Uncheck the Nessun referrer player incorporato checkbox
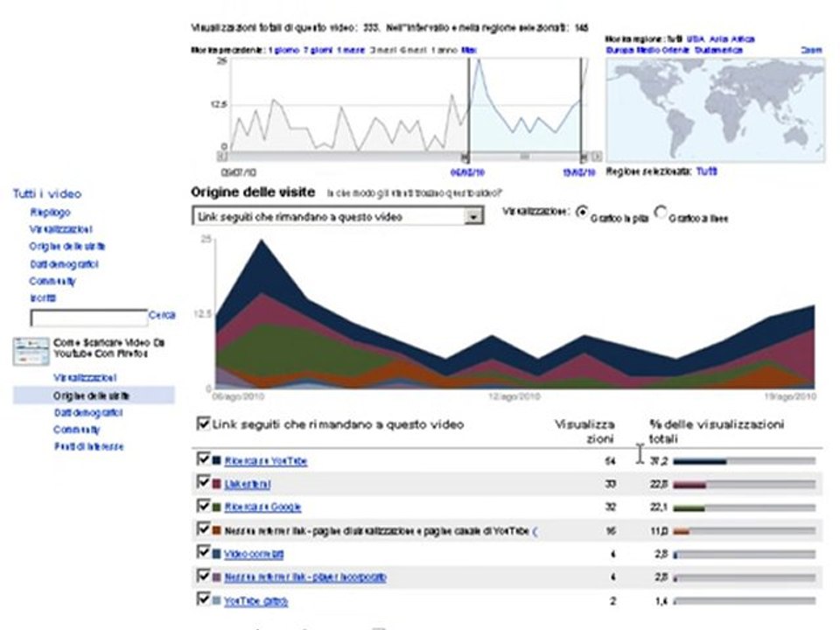The height and width of the screenshot is (630, 840). click(203, 576)
